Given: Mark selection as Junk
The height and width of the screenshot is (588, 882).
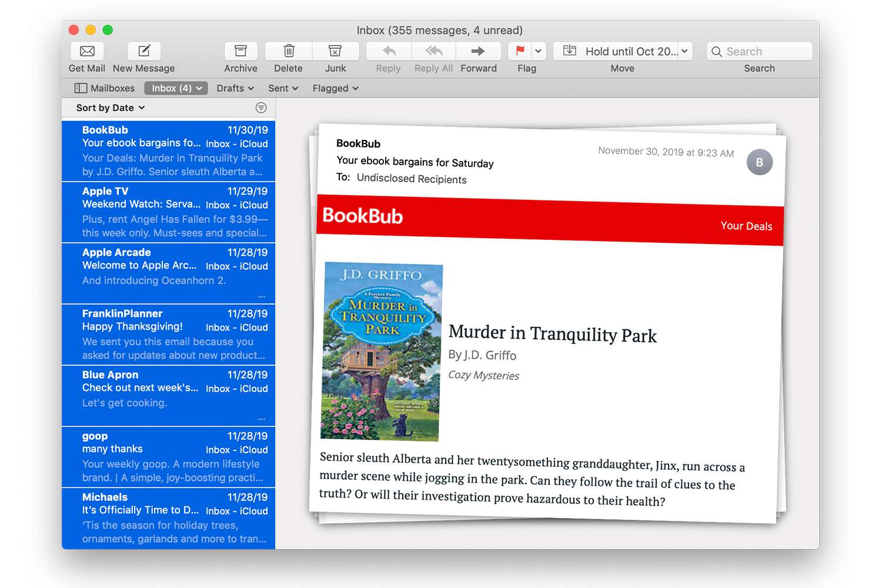Looking at the screenshot, I should coord(335,51).
